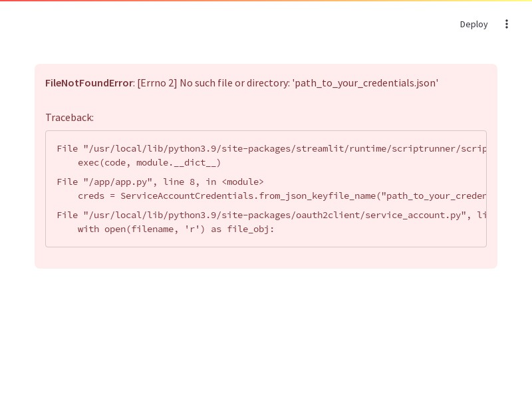The width and height of the screenshot is (532, 399).
Task: Click the file_obj variable text
Action: coord(248,229)
